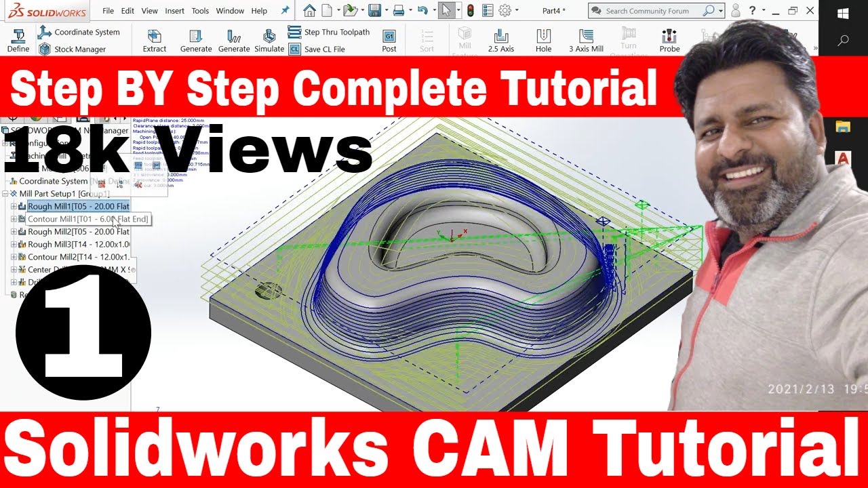Click the Generate Toolpath icon
The image size is (868, 488).
coord(234,41)
